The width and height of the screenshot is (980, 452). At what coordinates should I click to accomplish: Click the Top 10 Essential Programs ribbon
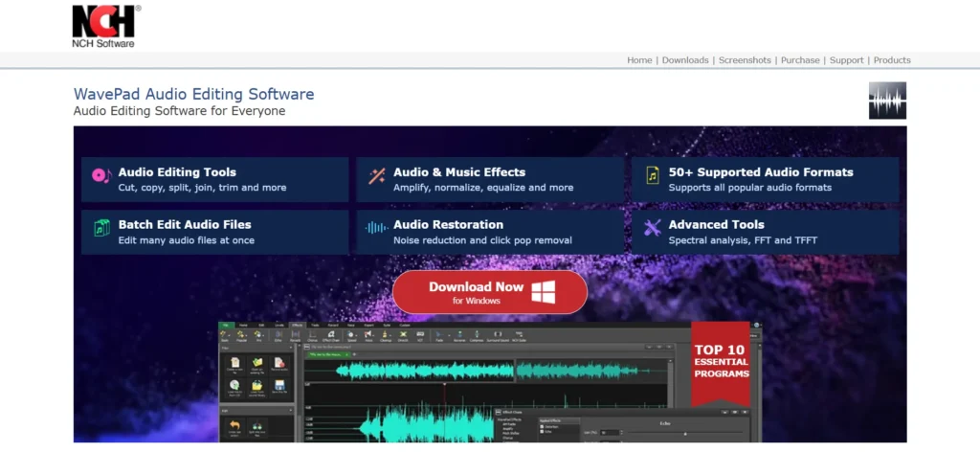coord(721,364)
